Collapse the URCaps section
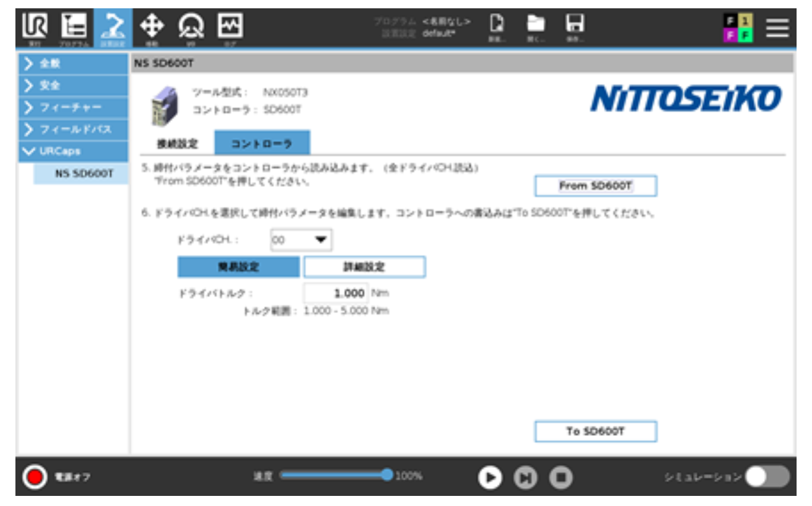This screenshot has width=812, height=506. coord(74,151)
